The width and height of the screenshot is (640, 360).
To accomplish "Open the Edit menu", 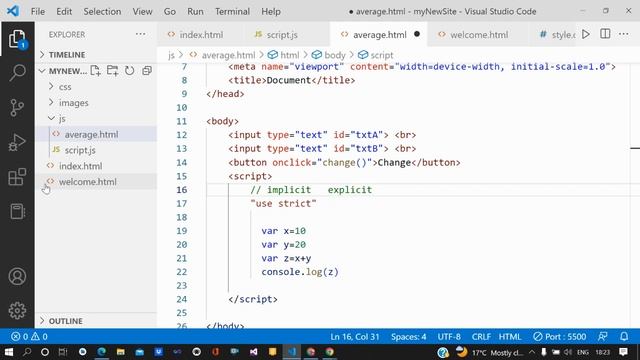I will (x=64, y=11).
